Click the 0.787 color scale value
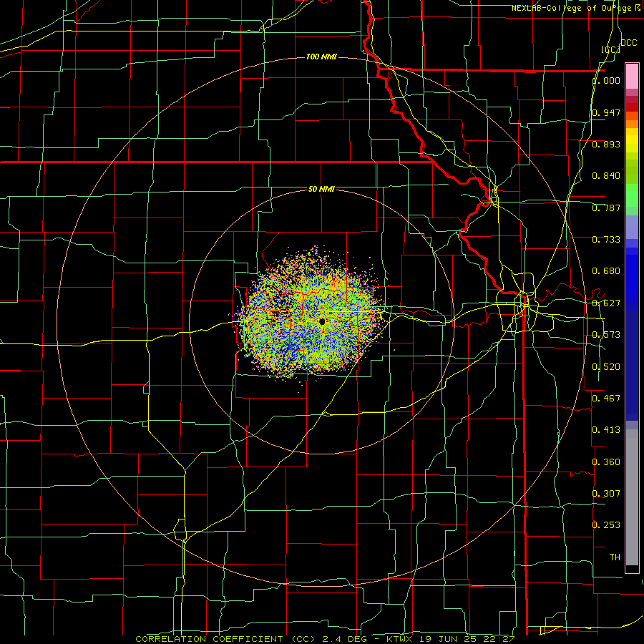This screenshot has width=644, height=644. tap(606, 208)
